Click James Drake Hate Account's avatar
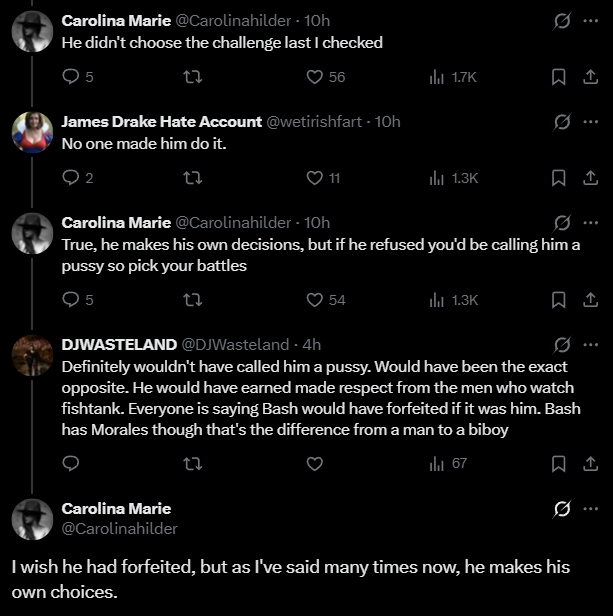Screen dimensions: 613x616 pos(32,133)
